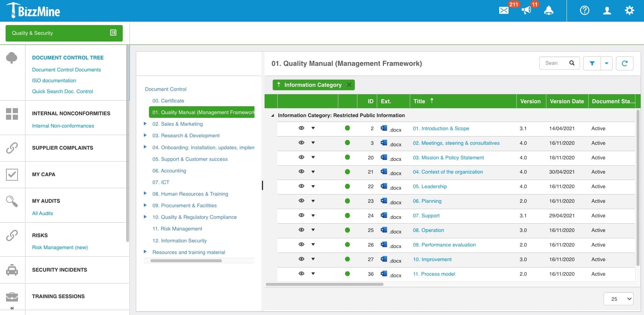Viewport: 644px width, 315px height.
Task: Open the notifications bell icon
Action: pos(549,10)
